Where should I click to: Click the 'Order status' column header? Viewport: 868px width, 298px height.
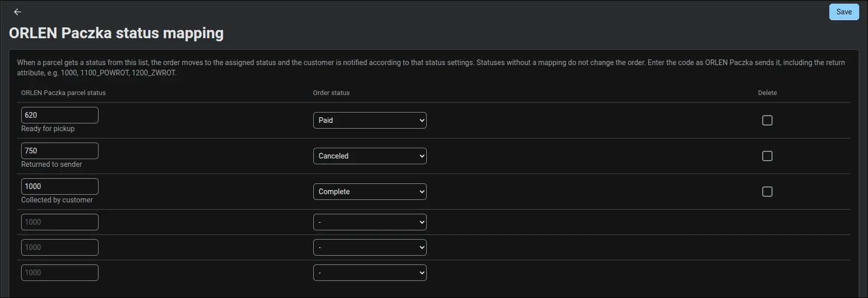(x=331, y=93)
